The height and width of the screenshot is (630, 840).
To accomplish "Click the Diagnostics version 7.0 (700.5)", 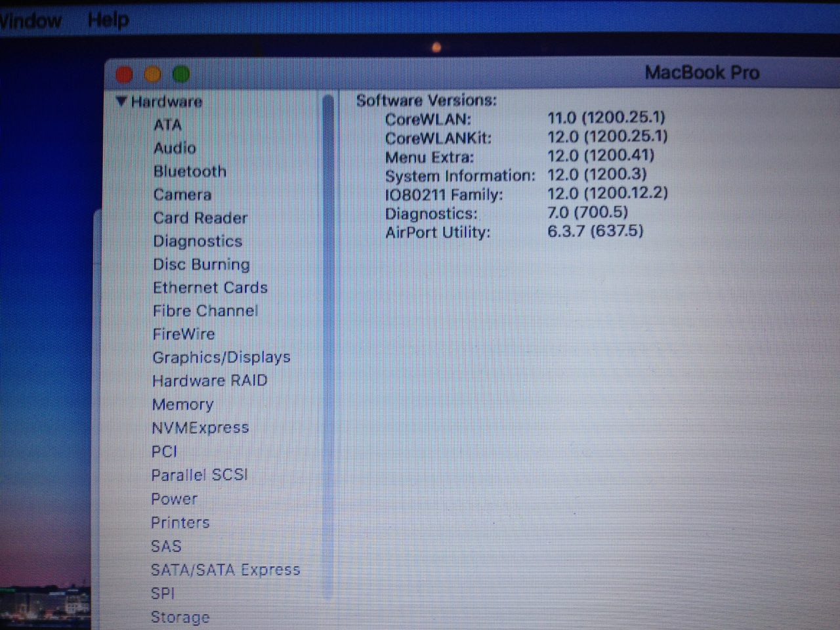I will click(588, 212).
